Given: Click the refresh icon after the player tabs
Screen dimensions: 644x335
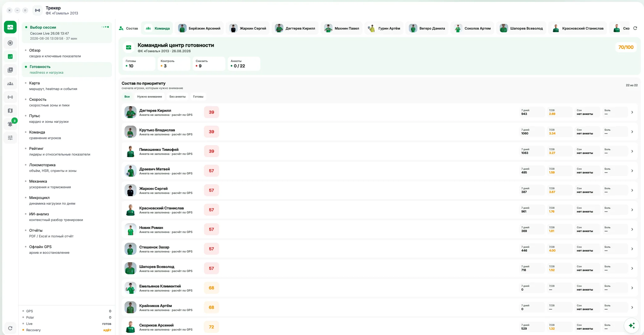Looking at the screenshot, I should tap(635, 28).
